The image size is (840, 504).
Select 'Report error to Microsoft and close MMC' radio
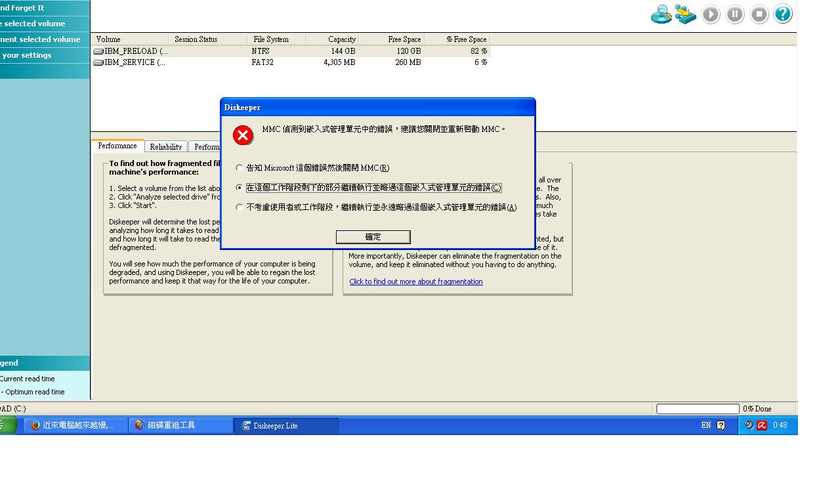[240, 168]
